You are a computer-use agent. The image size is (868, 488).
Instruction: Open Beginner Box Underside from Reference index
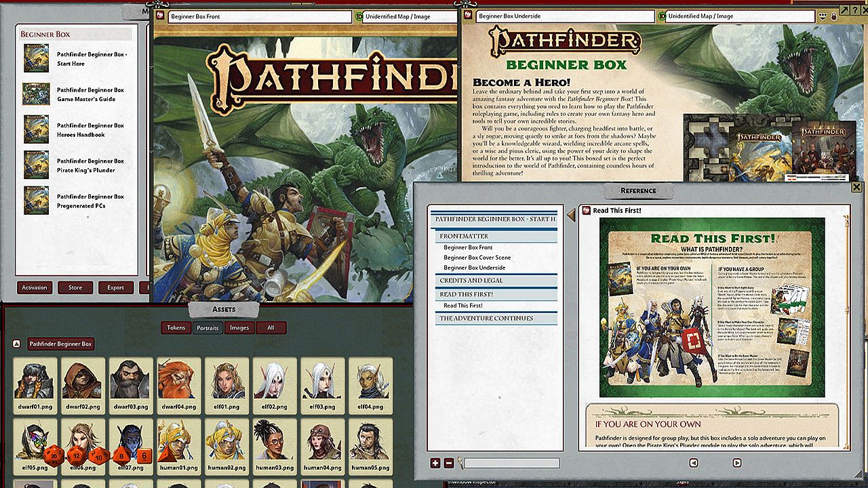point(475,268)
